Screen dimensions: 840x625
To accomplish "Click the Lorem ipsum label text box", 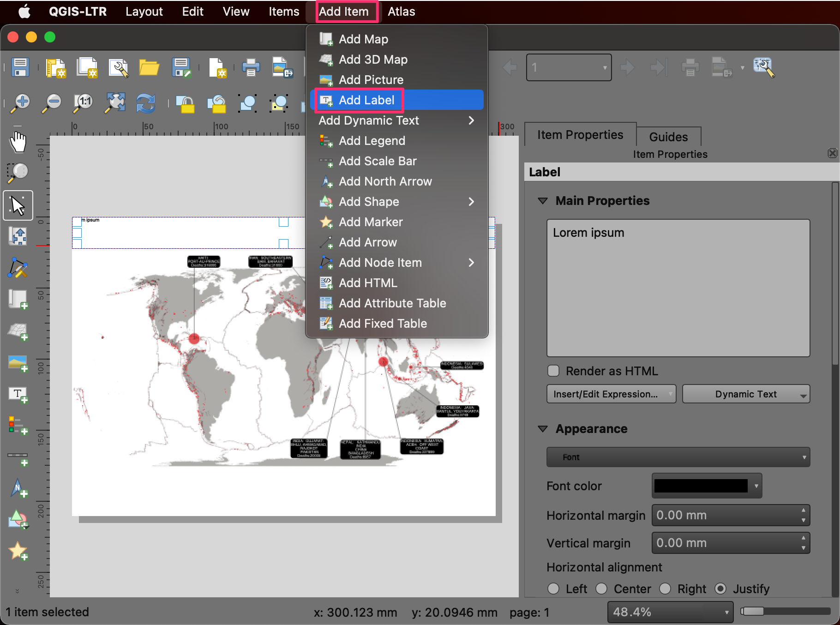I will [678, 288].
